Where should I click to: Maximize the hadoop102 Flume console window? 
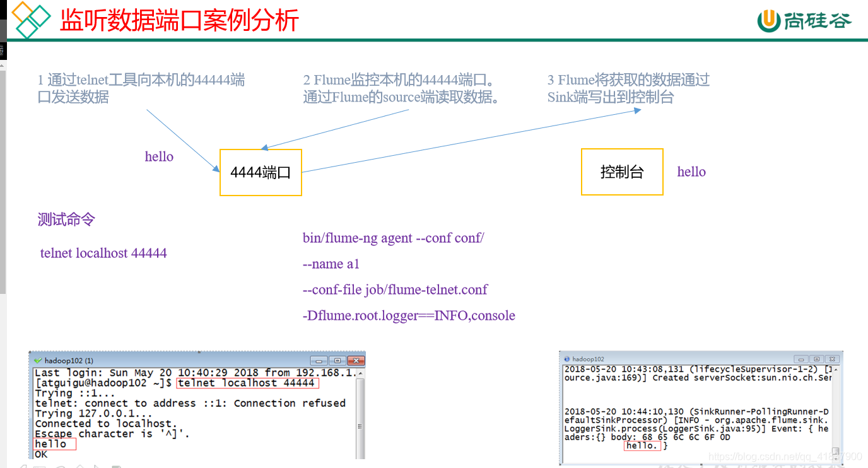tap(816, 359)
